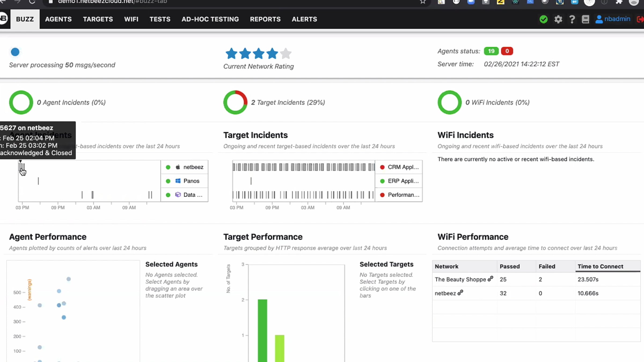The height and width of the screenshot is (362, 644).
Task: Click the browser bookmark star icon
Action: pyautogui.click(x=423, y=2)
